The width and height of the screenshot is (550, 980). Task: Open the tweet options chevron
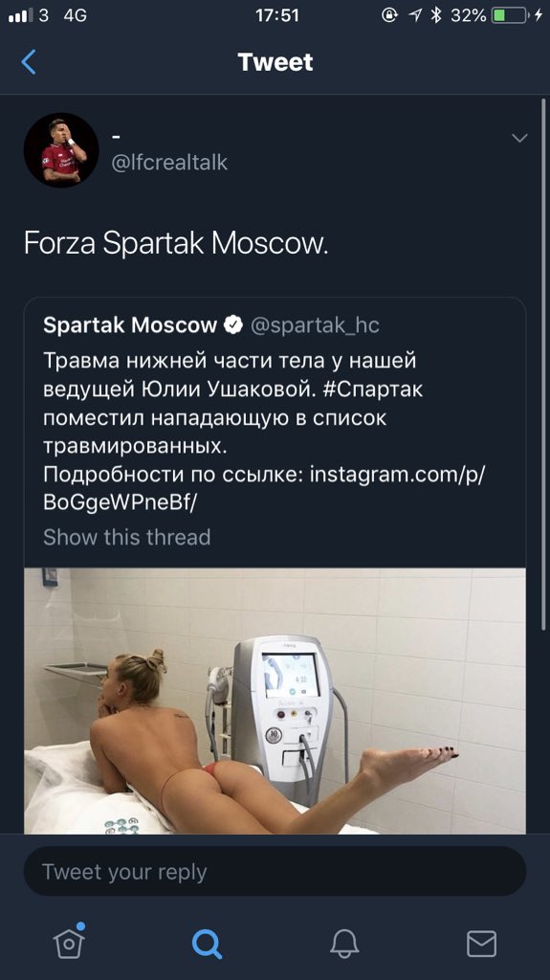coord(519,138)
